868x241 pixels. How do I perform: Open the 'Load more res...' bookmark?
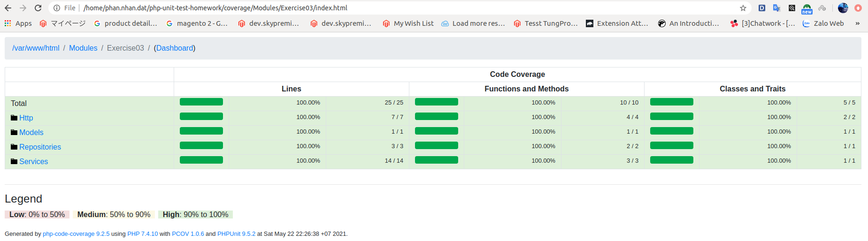click(473, 23)
